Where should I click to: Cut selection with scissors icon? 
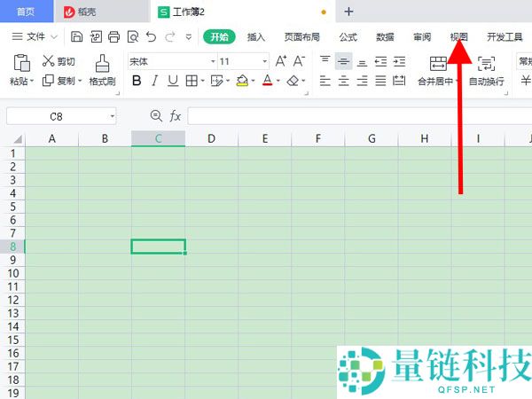(x=48, y=61)
